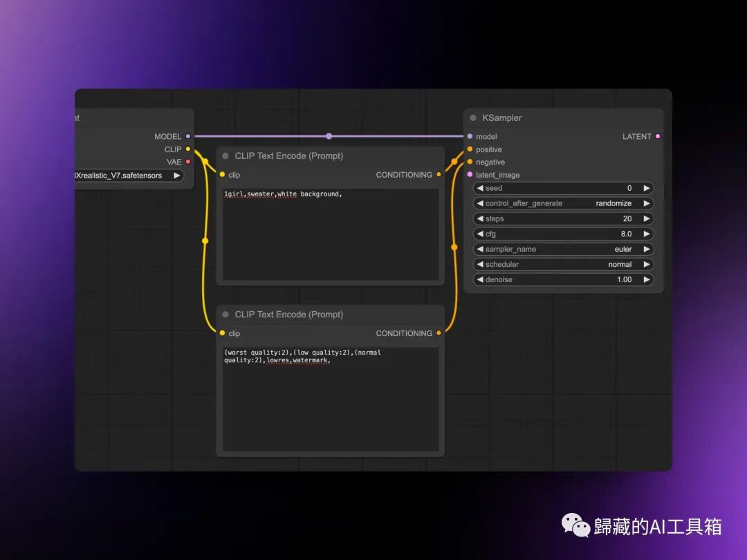Image resolution: width=747 pixels, height=560 pixels.
Task: Click the CONDITIONING output of the worst-quality prompt node
Action: pos(439,333)
